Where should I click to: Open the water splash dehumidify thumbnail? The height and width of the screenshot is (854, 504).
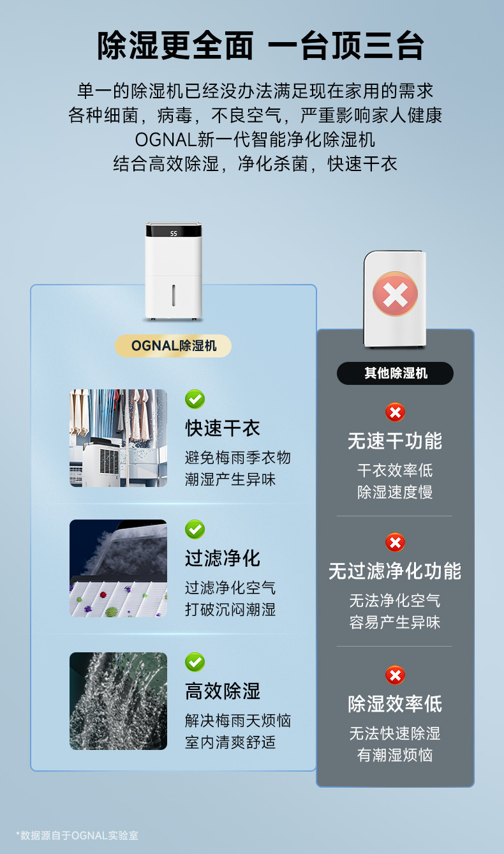pos(118,701)
